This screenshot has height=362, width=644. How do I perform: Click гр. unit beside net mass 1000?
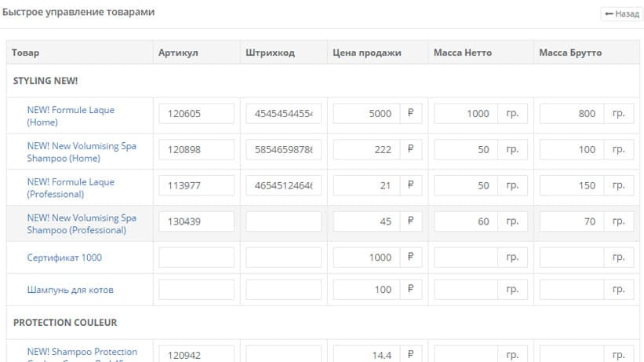click(512, 114)
